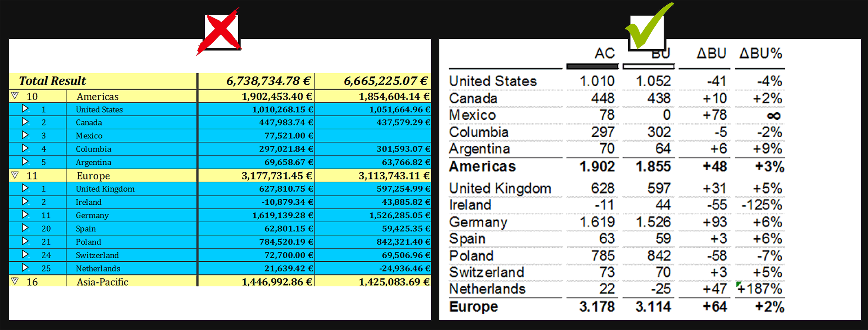Click Americas variance +48
The height and width of the screenshot is (330, 868).
coord(715,166)
